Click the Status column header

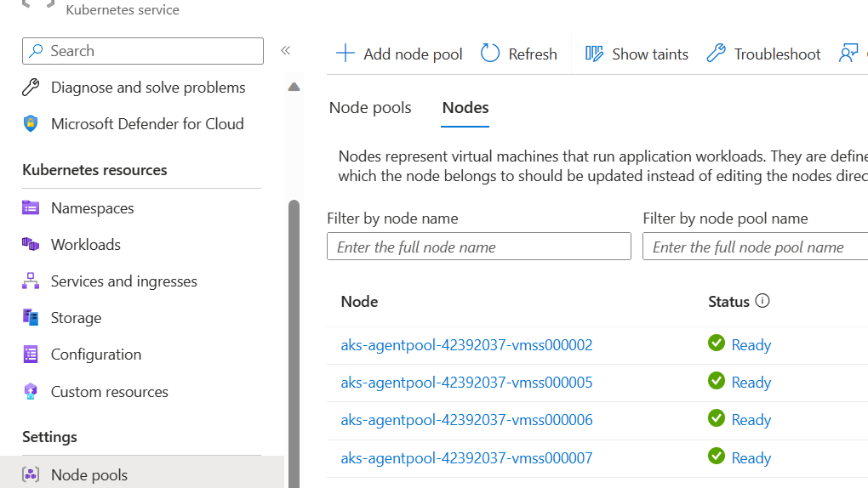(x=728, y=302)
